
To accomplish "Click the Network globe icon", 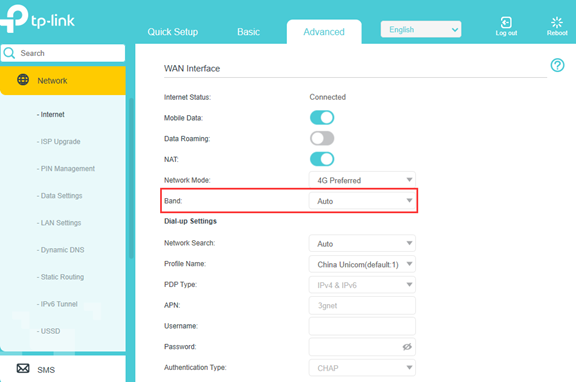I will click(23, 80).
